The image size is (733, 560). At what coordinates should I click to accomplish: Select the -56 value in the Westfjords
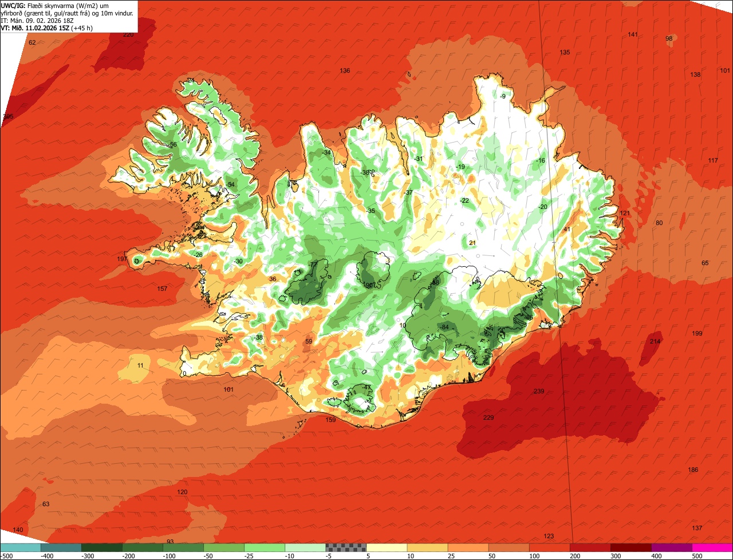click(x=172, y=144)
